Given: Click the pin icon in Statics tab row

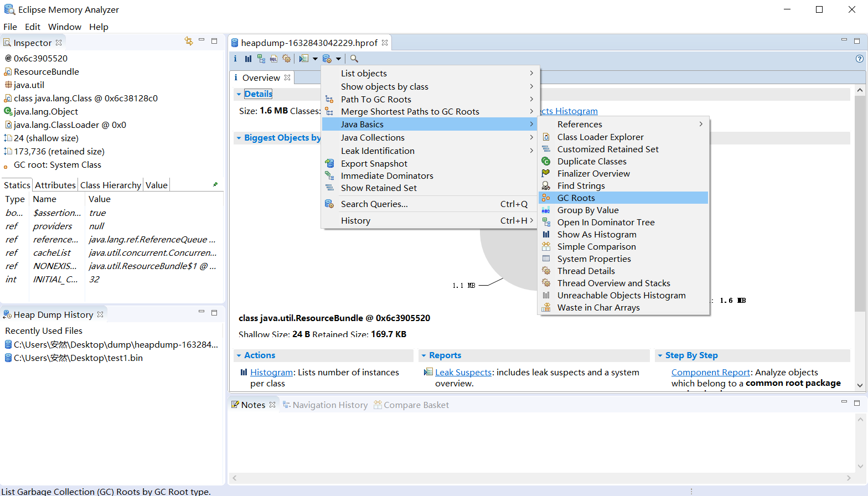Looking at the screenshot, I should [215, 184].
